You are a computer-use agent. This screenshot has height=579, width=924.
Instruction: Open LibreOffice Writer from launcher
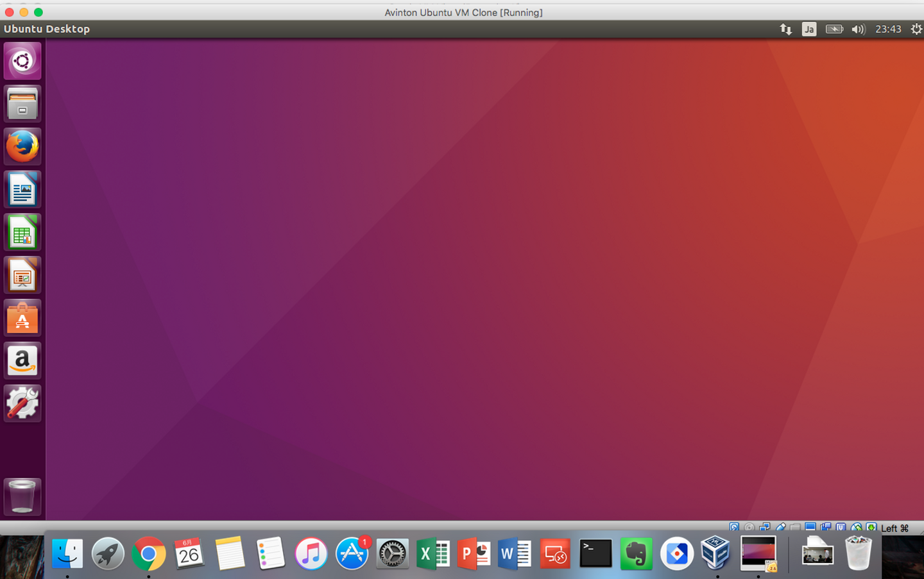point(22,190)
